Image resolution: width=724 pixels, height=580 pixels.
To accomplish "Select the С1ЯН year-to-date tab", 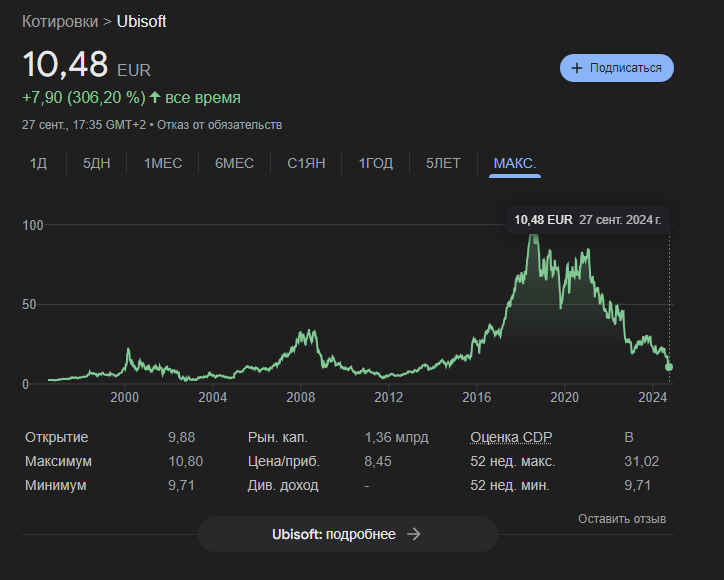I will [x=306, y=163].
